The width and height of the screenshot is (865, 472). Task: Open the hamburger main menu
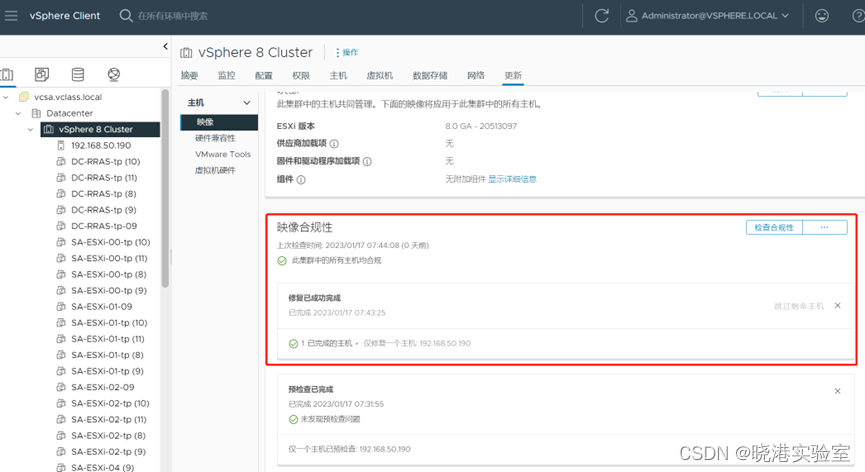(x=11, y=15)
